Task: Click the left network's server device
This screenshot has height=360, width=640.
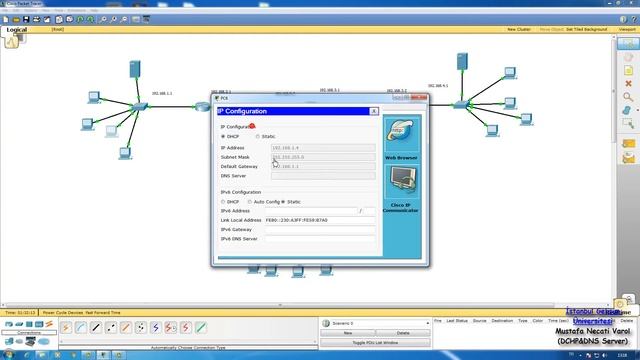Action: [x=135, y=69]
